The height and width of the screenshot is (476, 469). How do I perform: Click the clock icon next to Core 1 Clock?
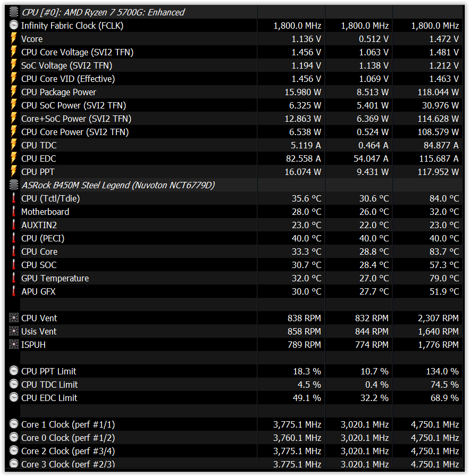14,424
